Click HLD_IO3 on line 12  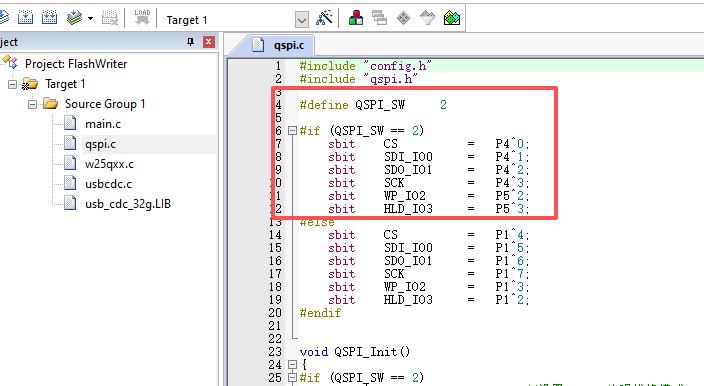pos(408,209)
